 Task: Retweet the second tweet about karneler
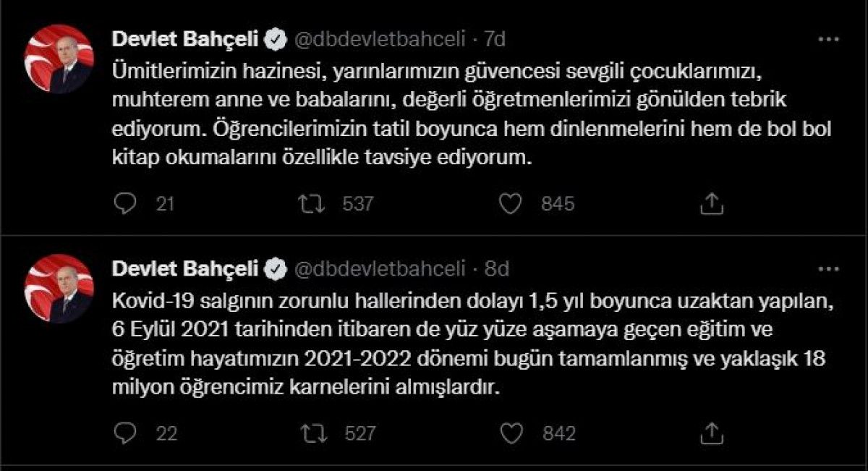click(x=310, y=433)
